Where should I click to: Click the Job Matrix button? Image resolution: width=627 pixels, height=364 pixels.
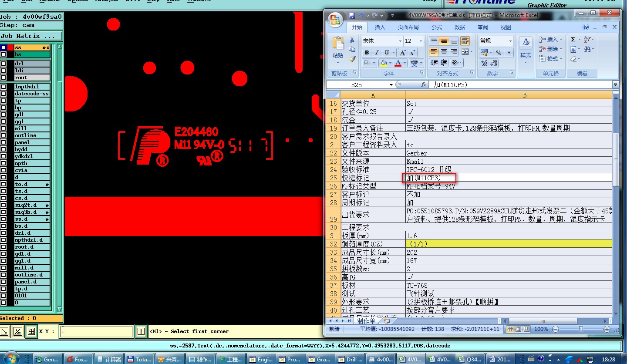click(x=31, y=36)
